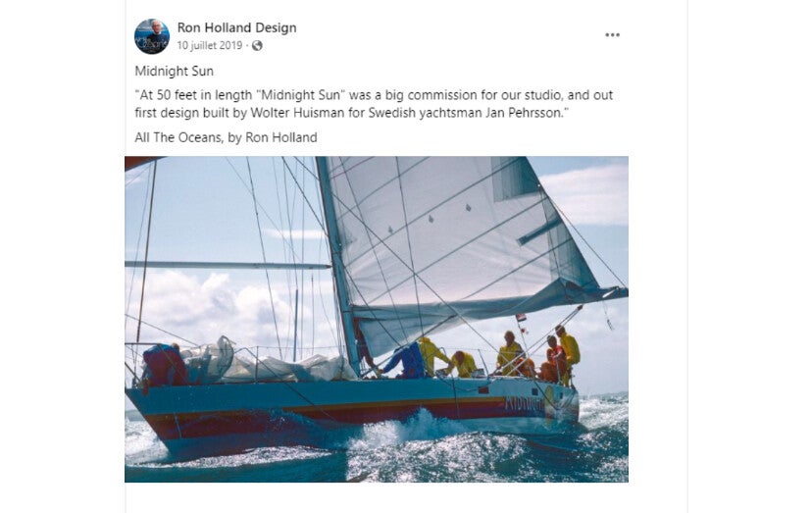Click the crew member in blue by the mast
Viewport: 812px width, 513px height.
point(407,359)
